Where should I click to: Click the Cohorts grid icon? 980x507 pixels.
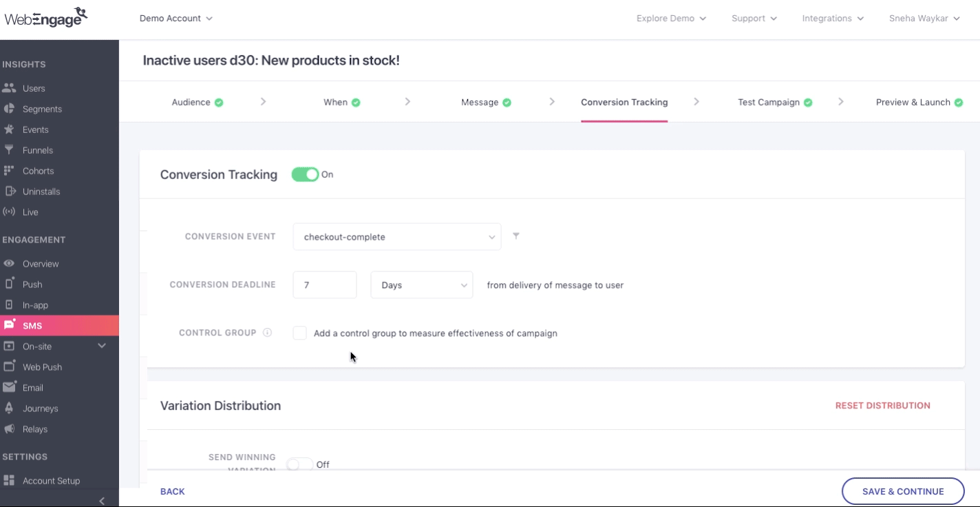(9, 171)
